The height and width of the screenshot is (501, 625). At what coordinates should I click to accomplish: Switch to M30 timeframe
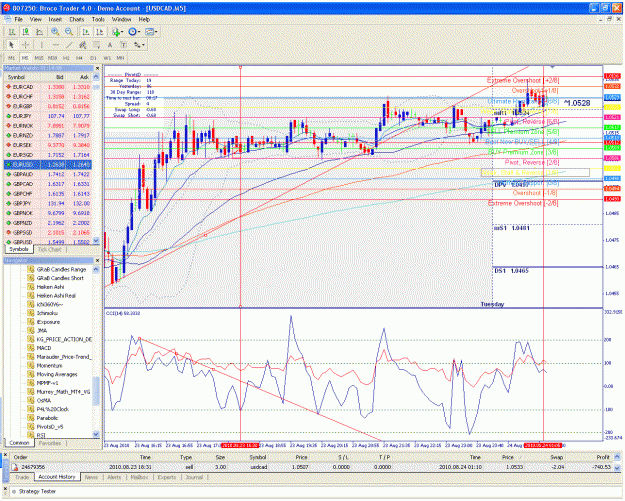pos(52,58)
